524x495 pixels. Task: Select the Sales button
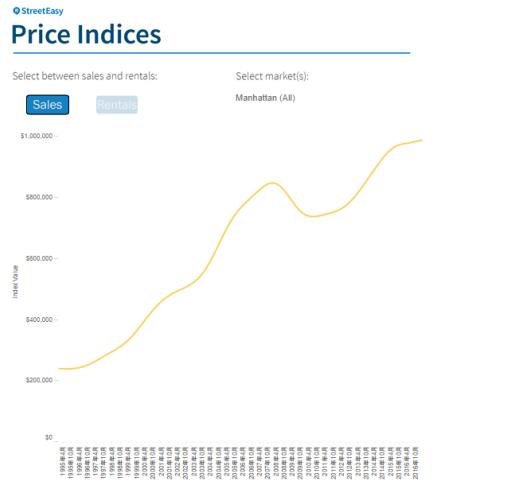pyautogui.click(x=47, y=105)
